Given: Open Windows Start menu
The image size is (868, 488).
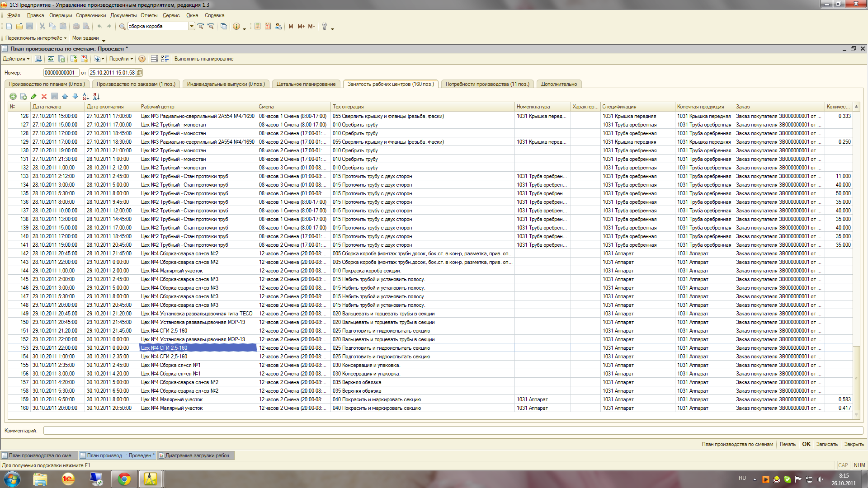Looking at the screenshot, I should [12, 479].
